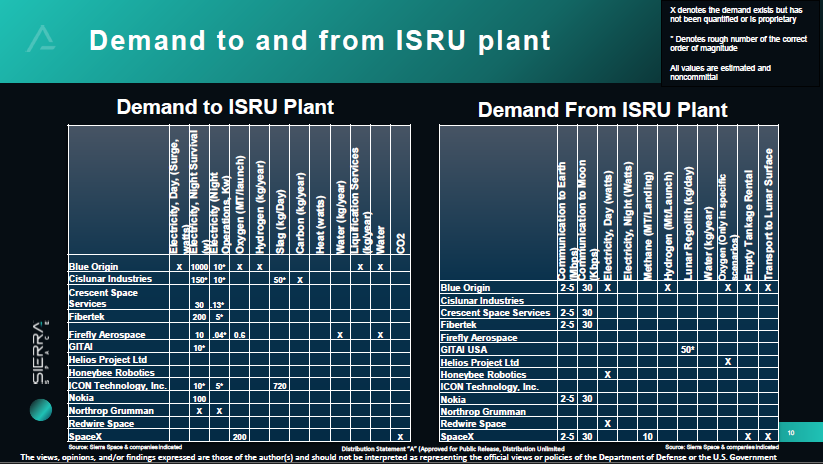Click the note 'X denotes the demand exists'
This screenshot has width=823, height=464.
(736, 15)
